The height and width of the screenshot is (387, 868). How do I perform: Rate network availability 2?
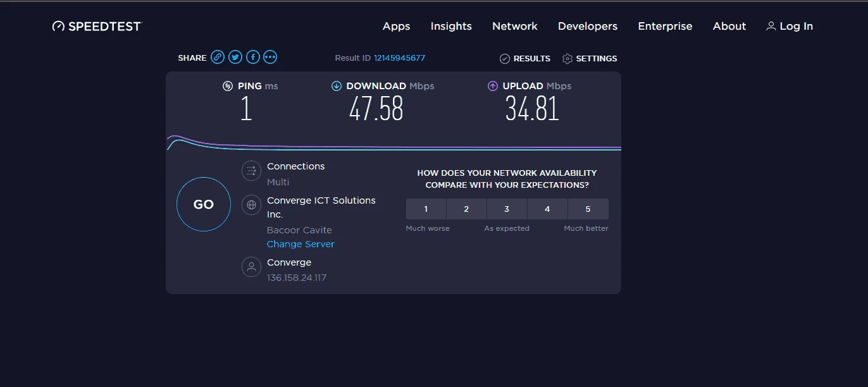pyautogui.click(x=466, y=209)
